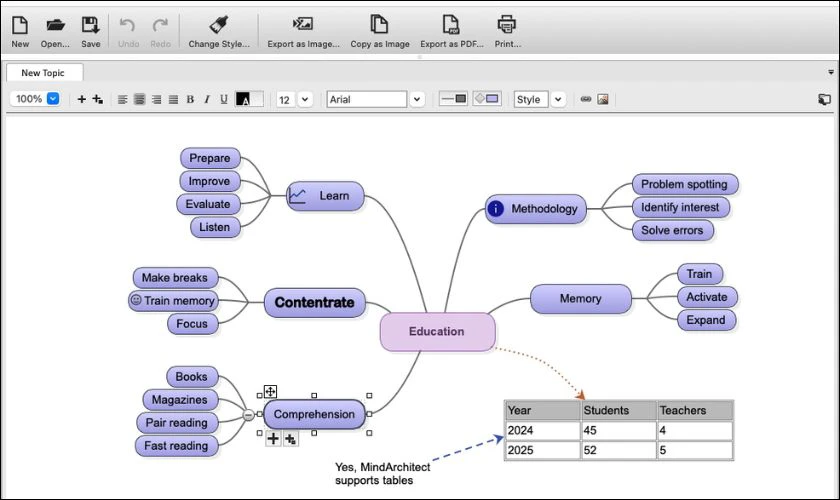This screenshot has height=500, width=840.
Task: Open the zoom level dropdown
Action: coord(53,99)
